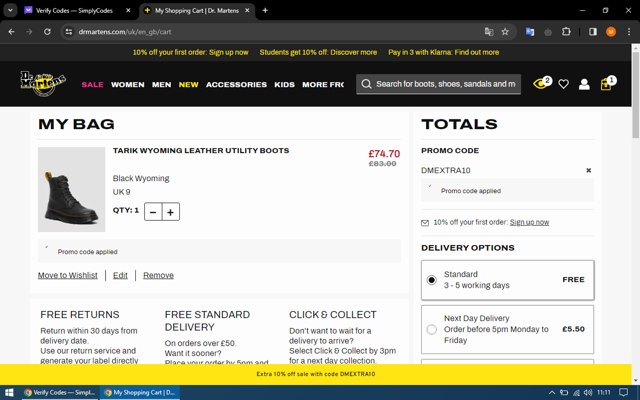Screen dimensions: 640x400
Task: Bookmark this page with star icon
Action: click(505, 31)
